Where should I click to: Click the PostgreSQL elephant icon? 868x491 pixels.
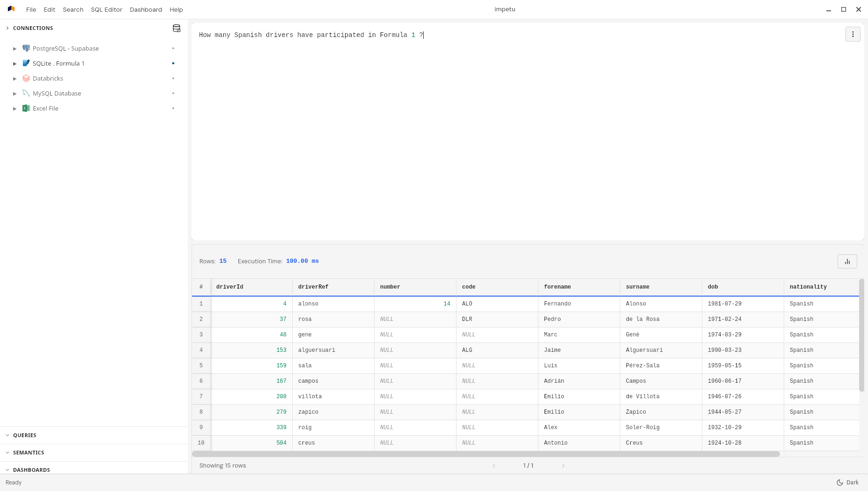pos(26,48)
